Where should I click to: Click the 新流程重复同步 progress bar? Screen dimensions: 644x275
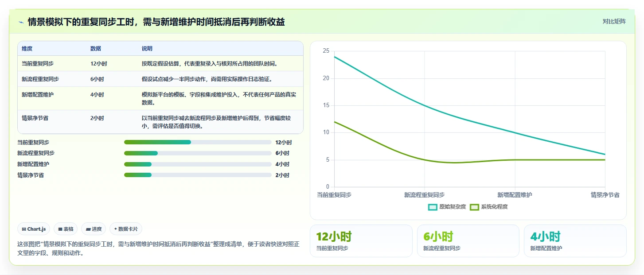198,153
